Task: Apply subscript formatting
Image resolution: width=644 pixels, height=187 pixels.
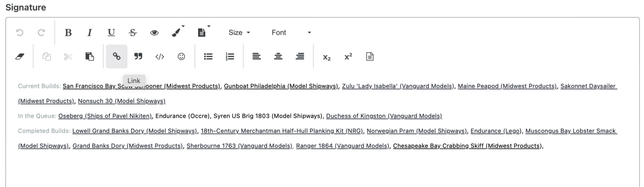Action: click(326, 57)
